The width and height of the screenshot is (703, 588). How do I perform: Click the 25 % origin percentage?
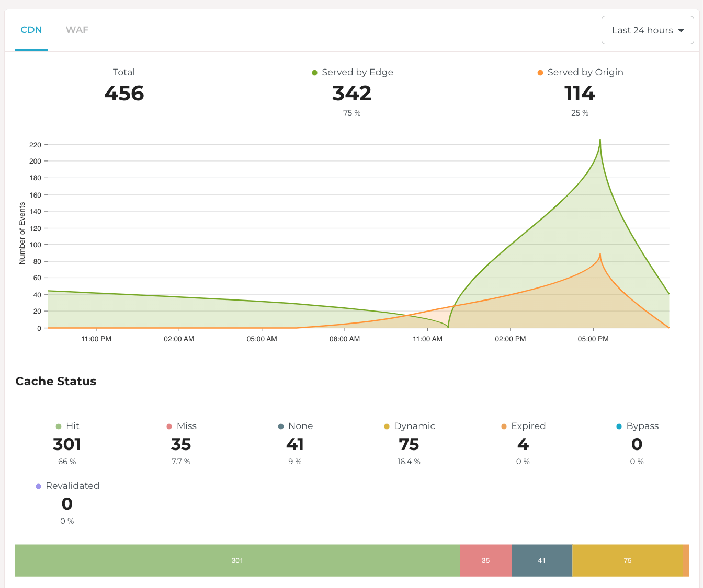(580, 113)
